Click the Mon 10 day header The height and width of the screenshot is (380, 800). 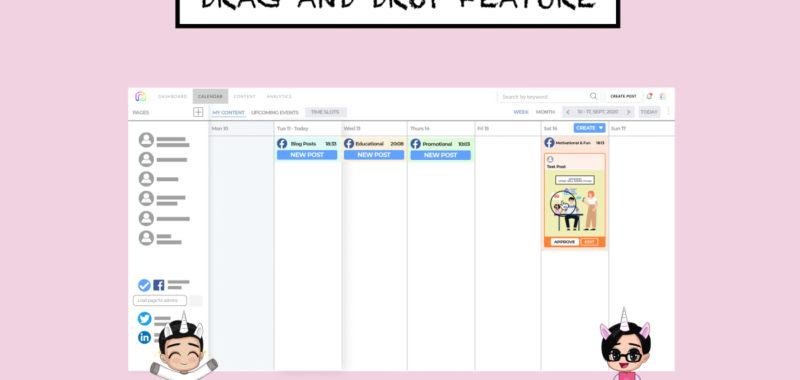[x=220, y=129]
